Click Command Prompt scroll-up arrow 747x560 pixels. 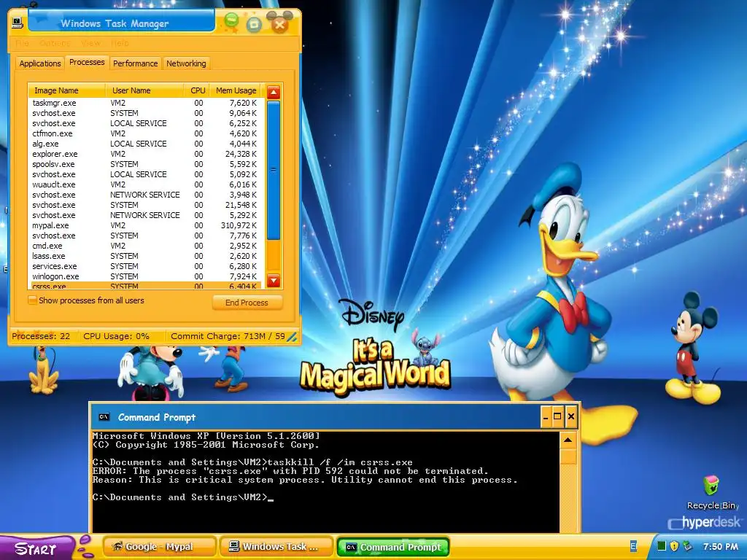[568, 440]
